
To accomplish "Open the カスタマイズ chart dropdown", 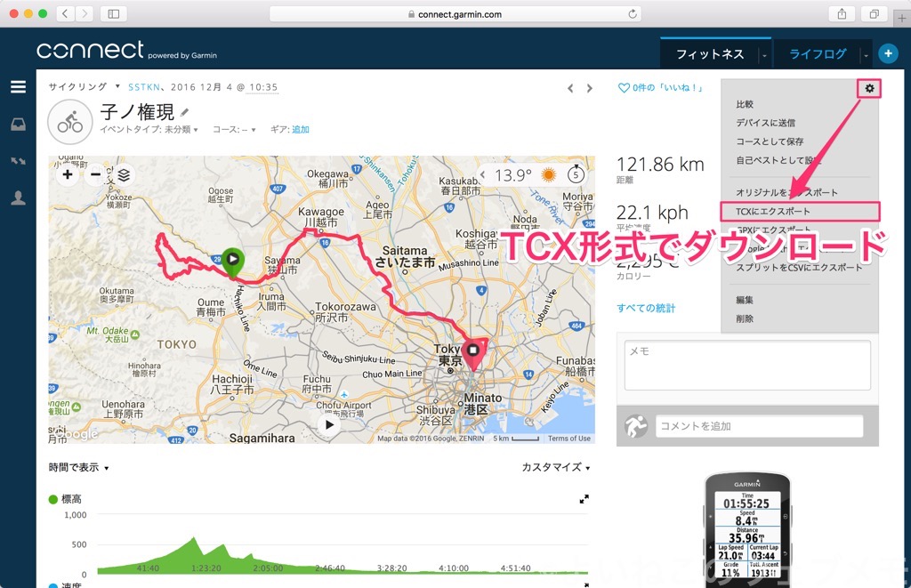I will [555, 468].
